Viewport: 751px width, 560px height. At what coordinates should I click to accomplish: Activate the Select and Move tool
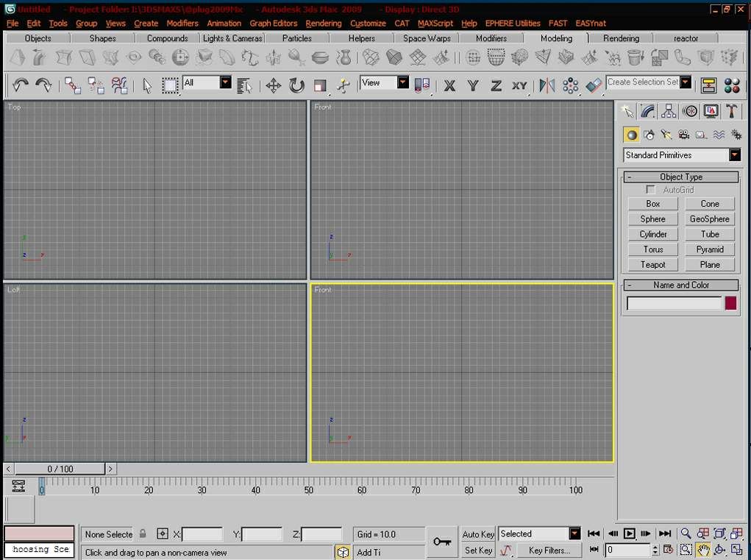(x=274, y=86)
